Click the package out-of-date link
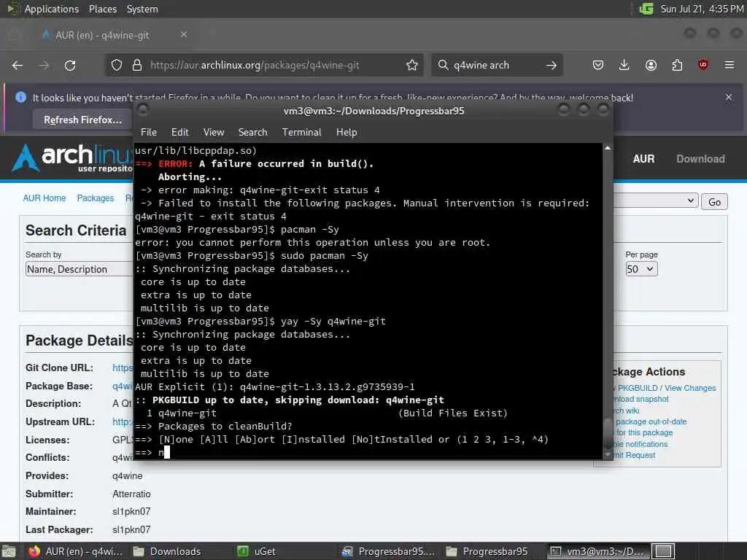Screen dimensions: 747x560 [x=650, y=421]
